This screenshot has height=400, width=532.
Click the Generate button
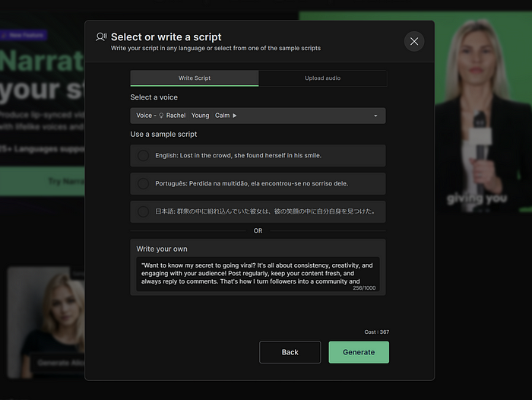359,352
